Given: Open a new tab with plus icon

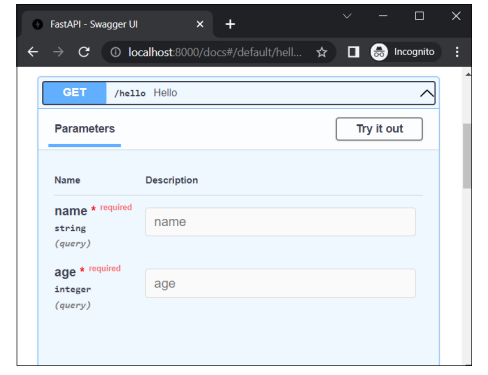Looking at the screenshot, I should click(x=230, y=24).
